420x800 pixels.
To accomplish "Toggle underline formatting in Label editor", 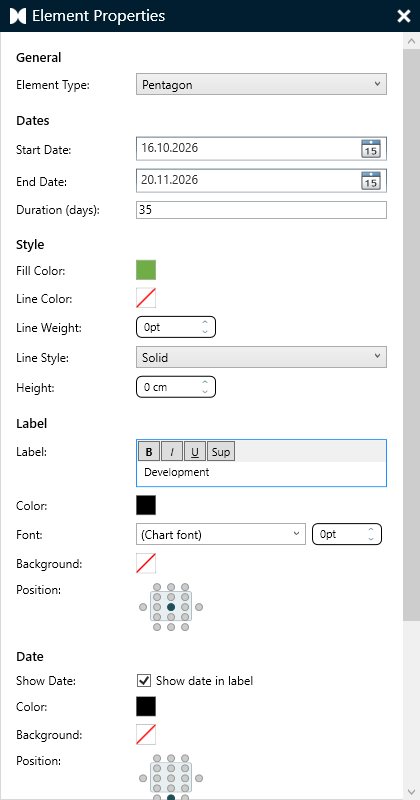I will pyautogui.click(x=194, y=452).
